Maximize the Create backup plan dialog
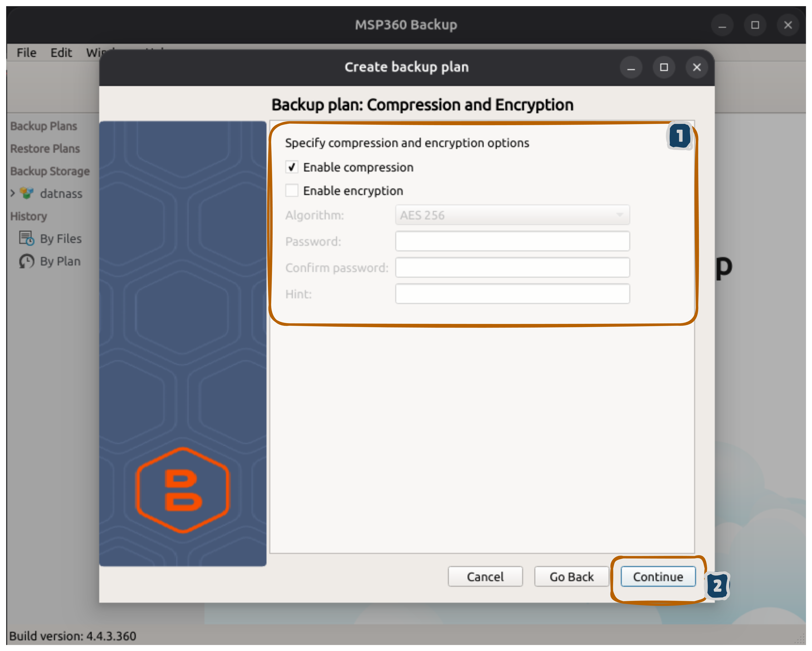Screen dimensions: 812x651 point(664,67)
